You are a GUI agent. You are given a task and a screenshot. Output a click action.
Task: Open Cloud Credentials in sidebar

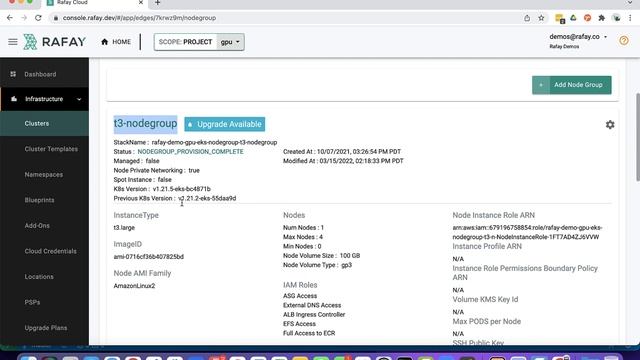tap(50, 251)
